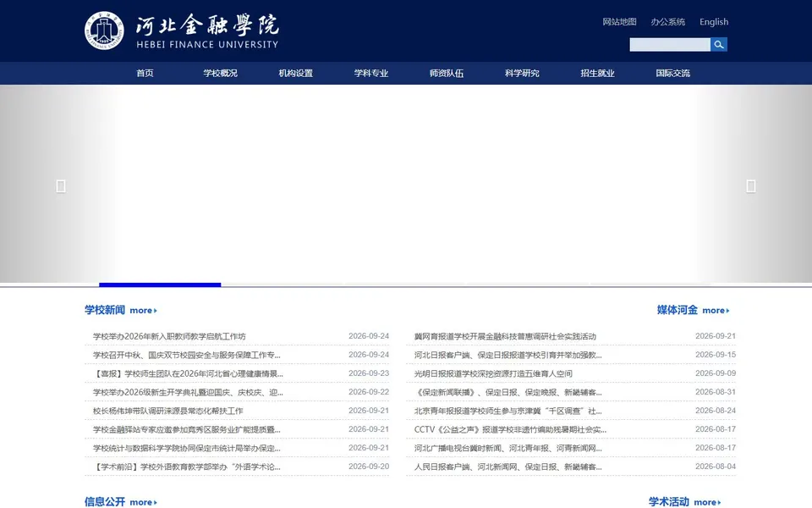Open more beside the 信息公开 heading
The height and width of the screenshot is (508, 812).
144,502
